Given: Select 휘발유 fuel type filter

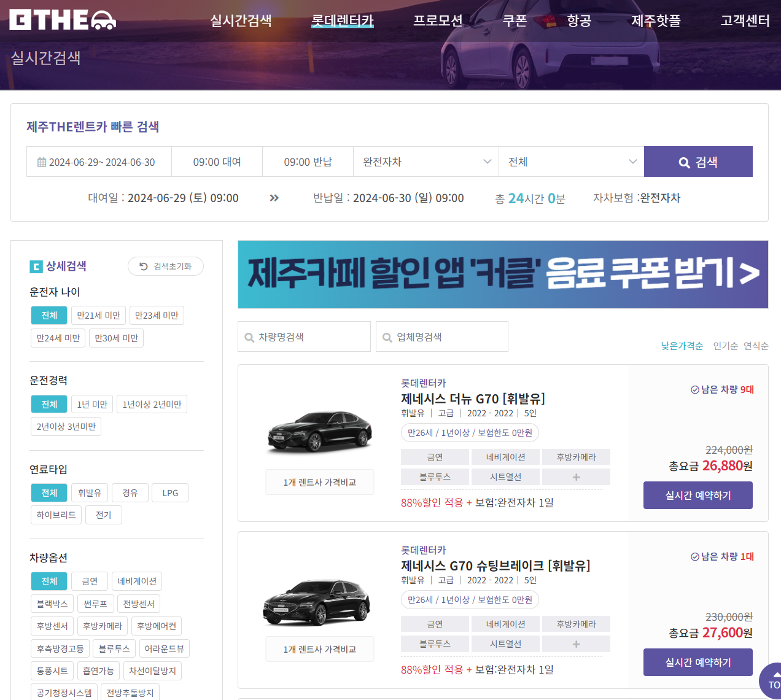Looking at the screenshot, I should click(x=90, y=493).
